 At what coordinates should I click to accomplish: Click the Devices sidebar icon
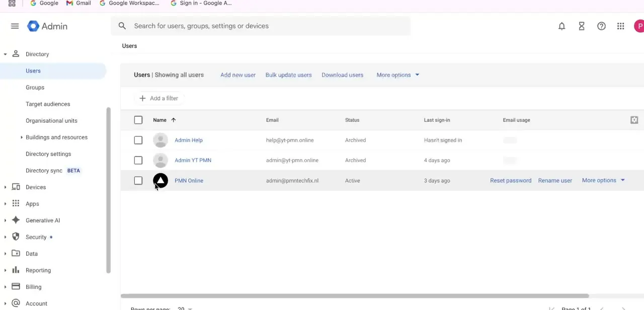click(16, 187)
